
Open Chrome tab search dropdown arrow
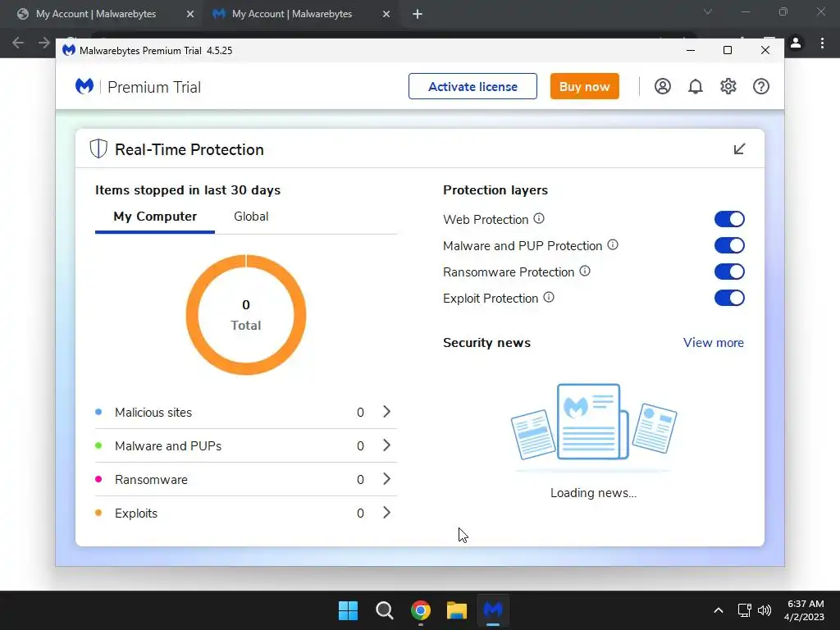pyautogui.click(x=708, y=11)
